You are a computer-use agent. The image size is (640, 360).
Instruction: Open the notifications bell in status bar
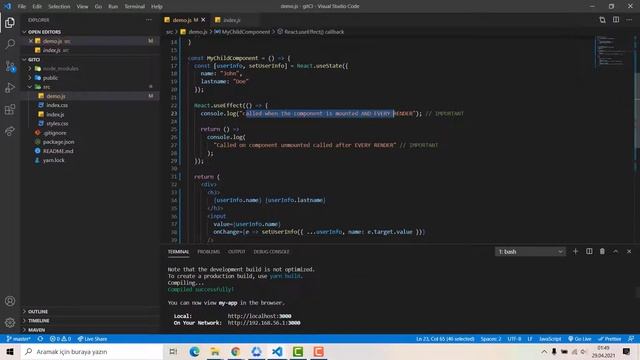(x=631, y=339)
